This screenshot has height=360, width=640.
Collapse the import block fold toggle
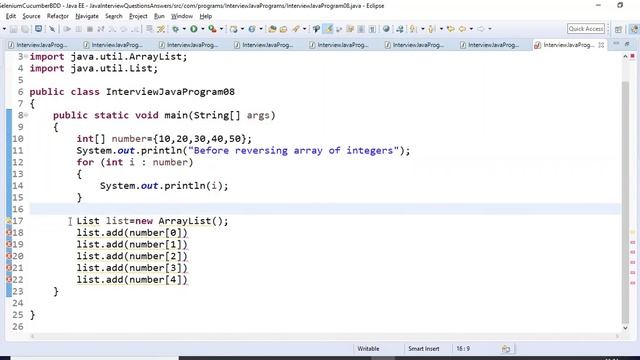[26, 56]
